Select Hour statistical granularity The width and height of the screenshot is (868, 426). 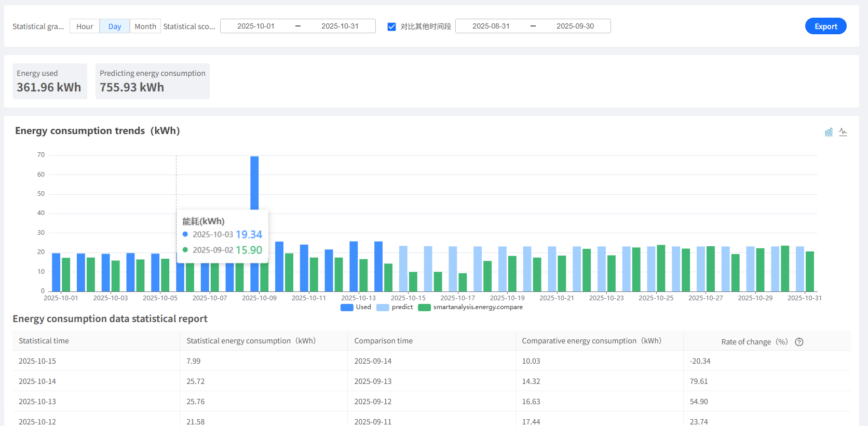pos(85,26)
